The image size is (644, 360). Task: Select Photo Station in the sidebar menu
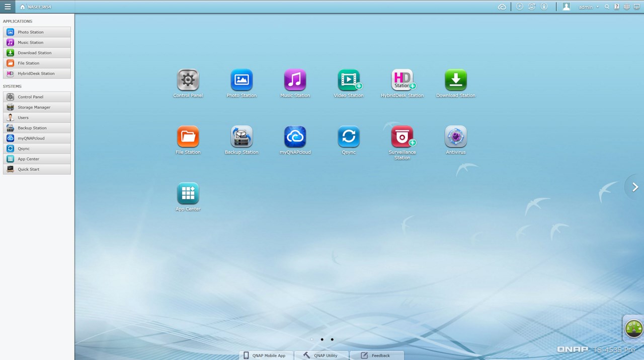37,32
